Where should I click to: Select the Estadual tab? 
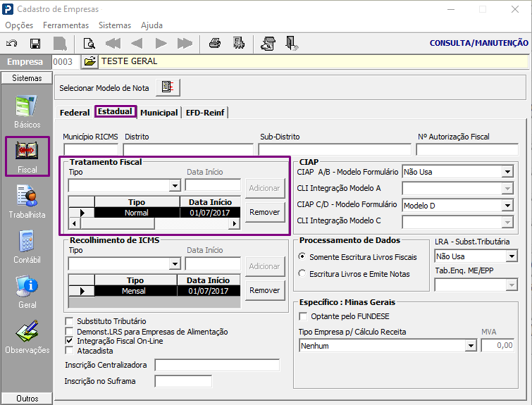coord(115,111)
